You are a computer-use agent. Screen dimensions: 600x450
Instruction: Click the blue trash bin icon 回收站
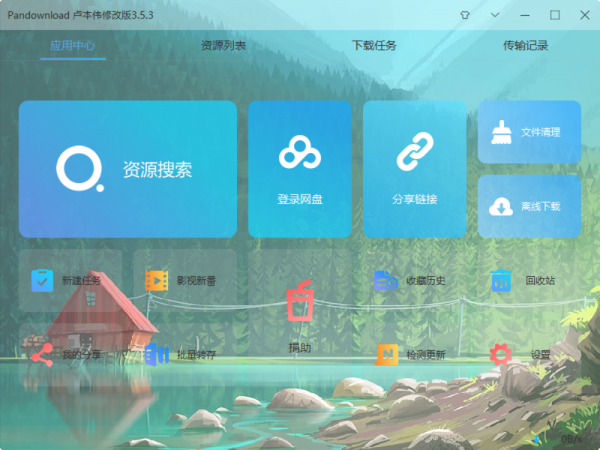501,280
